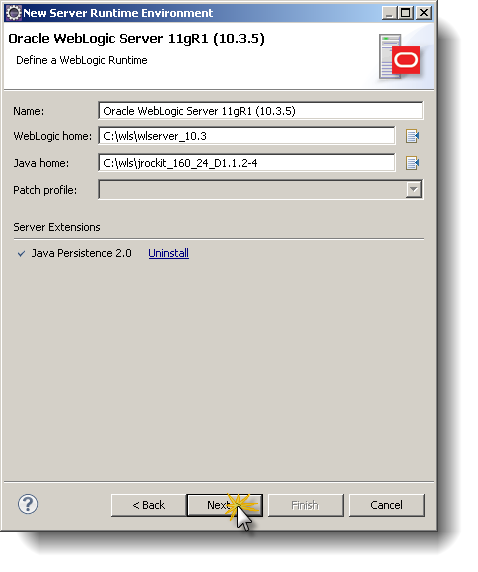Image resolution: width=478 pixels, height=572 pixels.
Task: Click the Uninstall link
Action: [x=169, y=253]
